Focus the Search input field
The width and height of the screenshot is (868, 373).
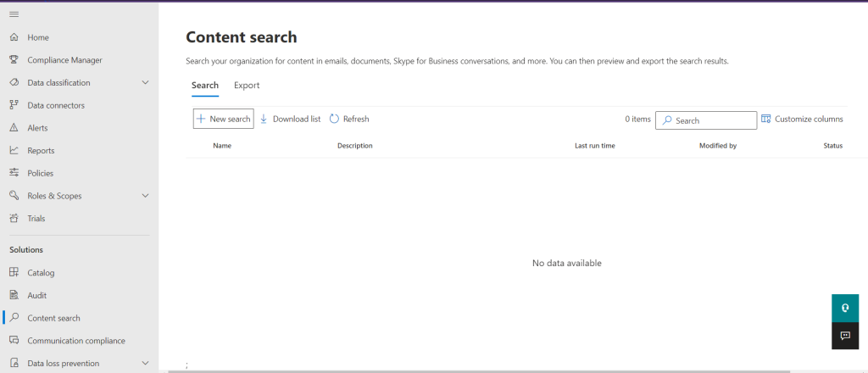click(706, 120)
